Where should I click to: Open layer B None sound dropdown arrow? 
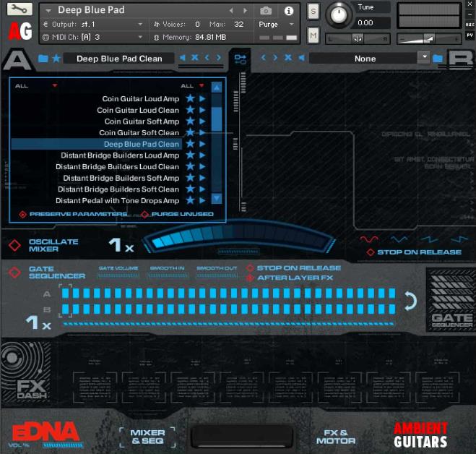424,57
